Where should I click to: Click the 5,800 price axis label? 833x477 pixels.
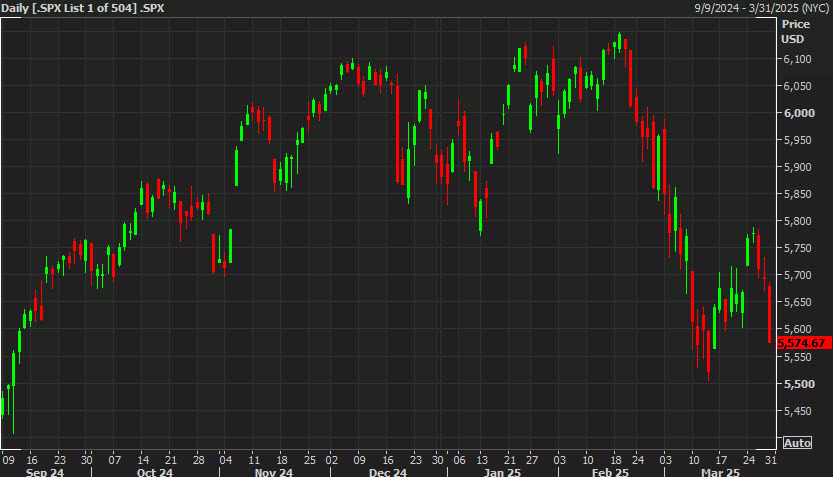[x=797, y=222]
